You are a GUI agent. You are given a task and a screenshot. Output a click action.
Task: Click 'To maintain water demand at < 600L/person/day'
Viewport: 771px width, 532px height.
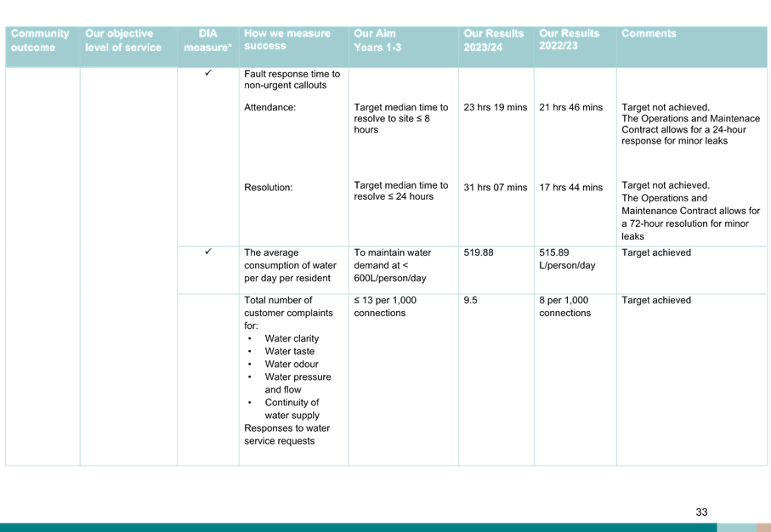[392, 265]
